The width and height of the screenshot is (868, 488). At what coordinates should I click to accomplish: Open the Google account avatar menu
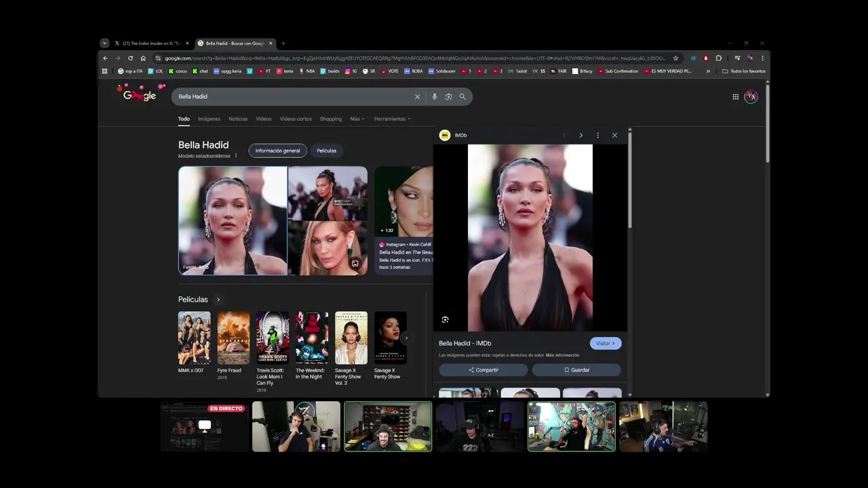click(x=751, y=97)
